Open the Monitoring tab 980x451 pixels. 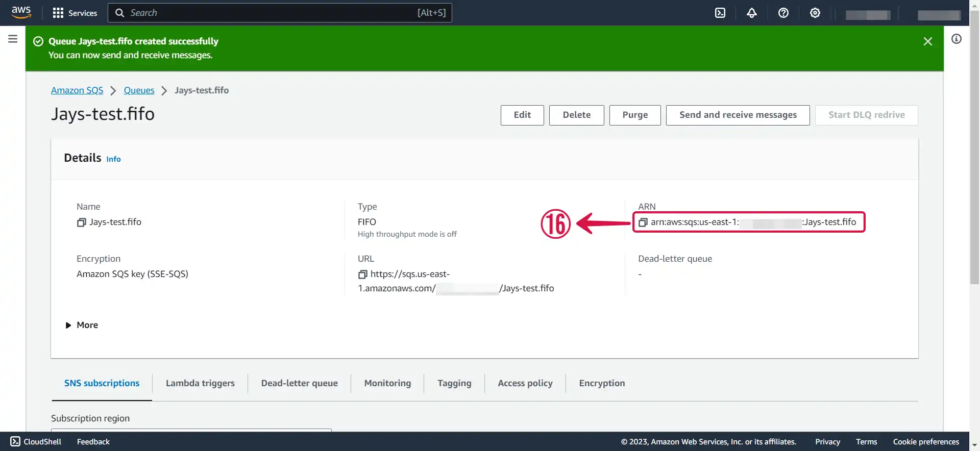pyautogui.click(x=387, y=383)
